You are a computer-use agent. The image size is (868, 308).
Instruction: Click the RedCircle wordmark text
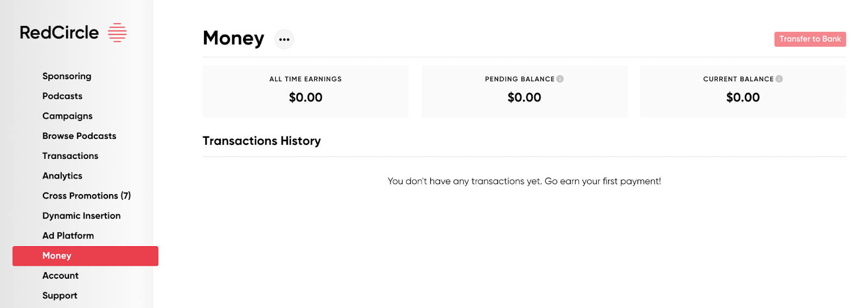pos(59,33)
